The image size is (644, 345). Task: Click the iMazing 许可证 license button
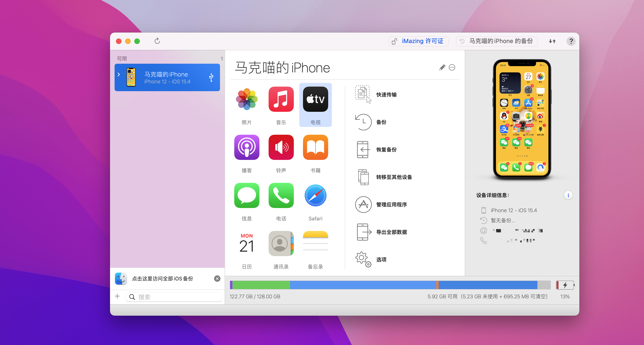coord(418,41)
